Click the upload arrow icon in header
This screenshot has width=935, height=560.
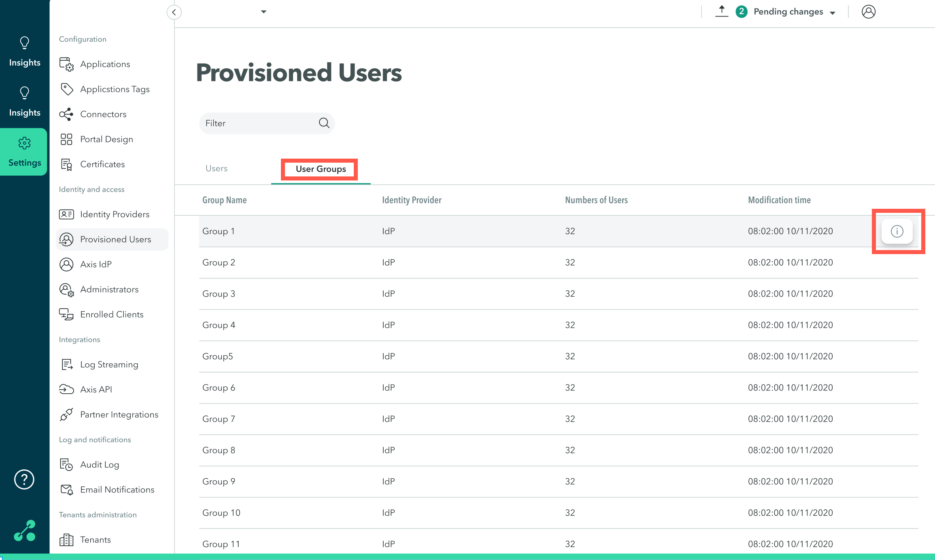pyautogui.click(x=722, y=11)
